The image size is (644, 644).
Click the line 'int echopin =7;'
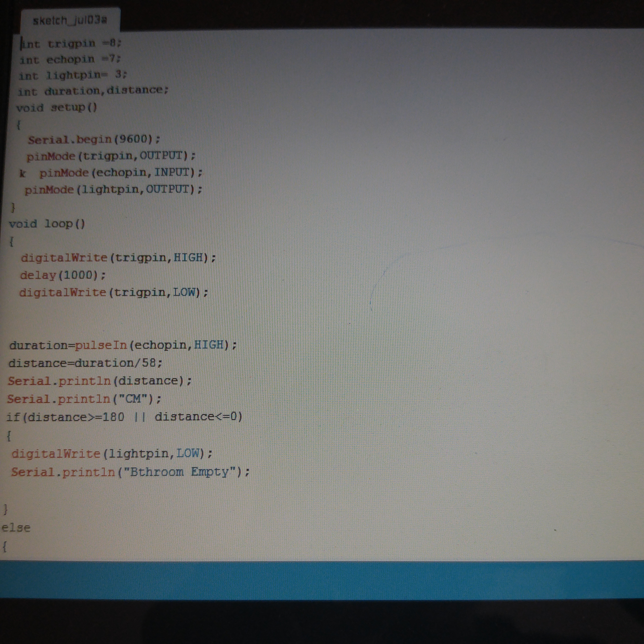(70, 60)
